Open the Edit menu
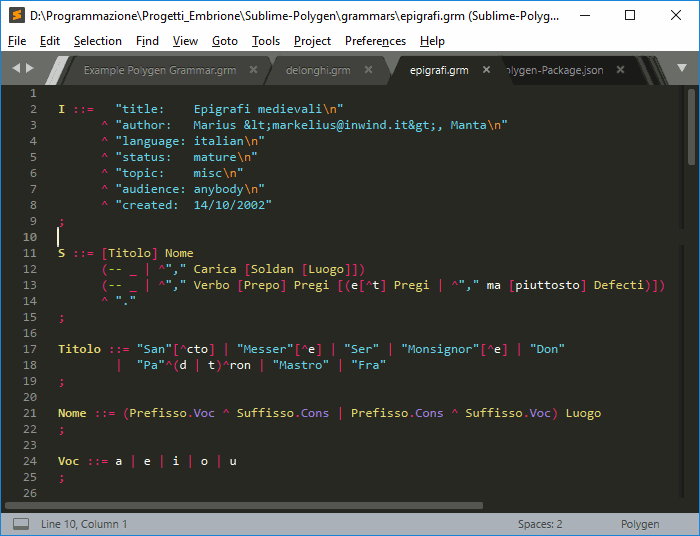The width and height of the screenshot is (700, 536). click(x=50, y=41)
